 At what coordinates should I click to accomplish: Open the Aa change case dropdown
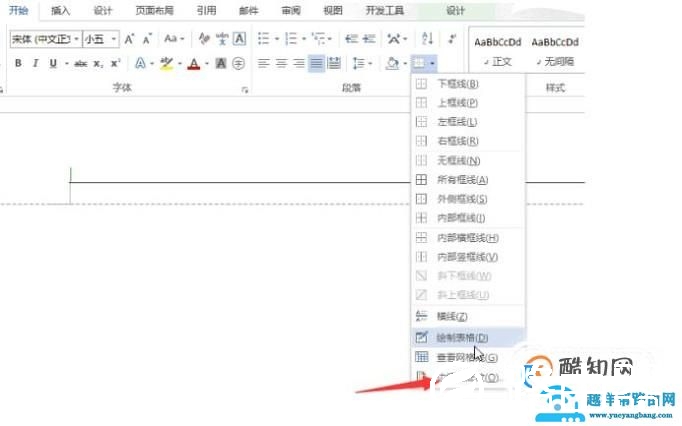174,39
